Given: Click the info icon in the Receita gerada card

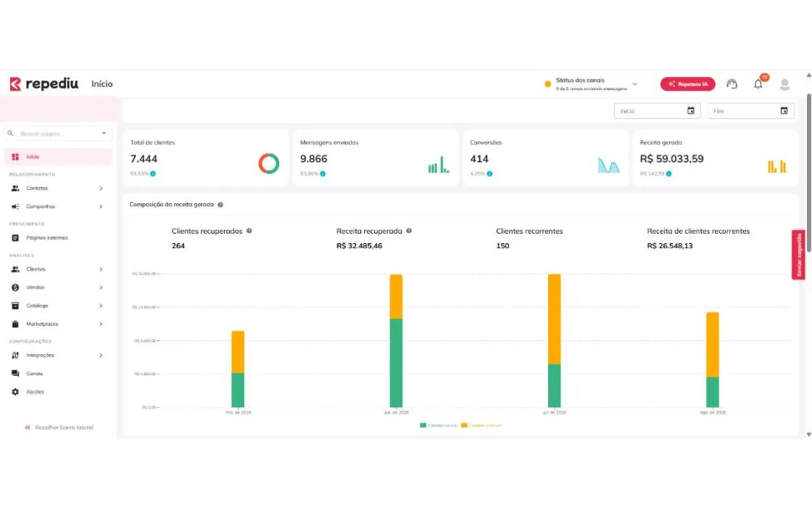Looking at the screenshot, I should click(x=668, y=173).
